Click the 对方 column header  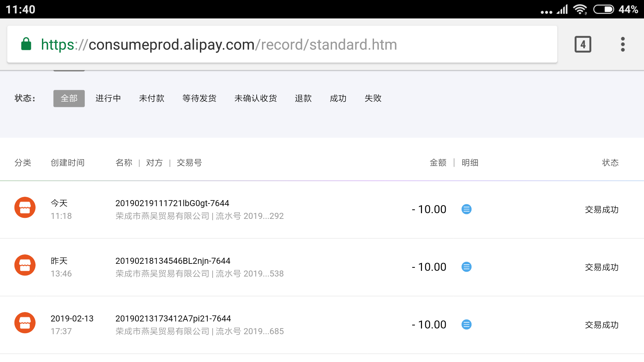(x=154, y=163)
